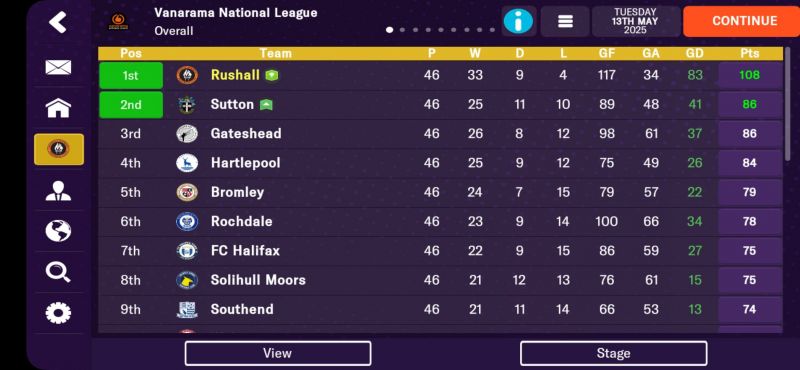The width and height of the screenshot is (800, 370).
Task: Sort table by the Pts column header
Action: pyautogui.click(x=749, y=53)
